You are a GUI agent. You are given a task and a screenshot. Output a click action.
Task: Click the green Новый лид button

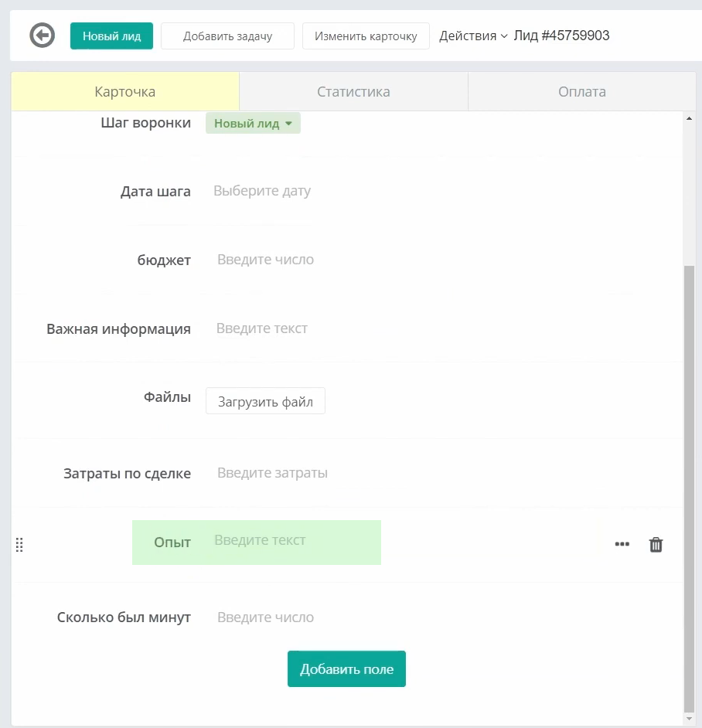tap(111, 36)
